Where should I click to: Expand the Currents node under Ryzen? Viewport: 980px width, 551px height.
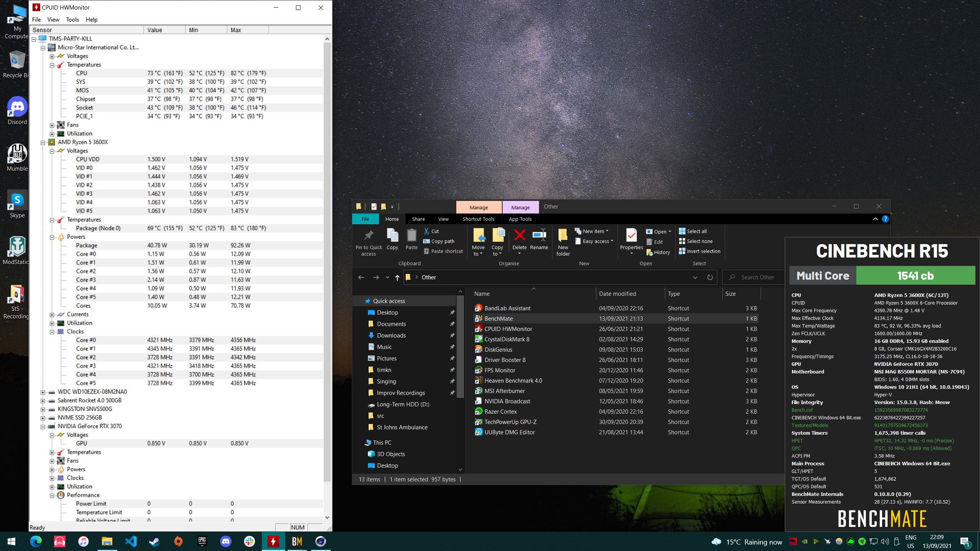pos(52,315)
